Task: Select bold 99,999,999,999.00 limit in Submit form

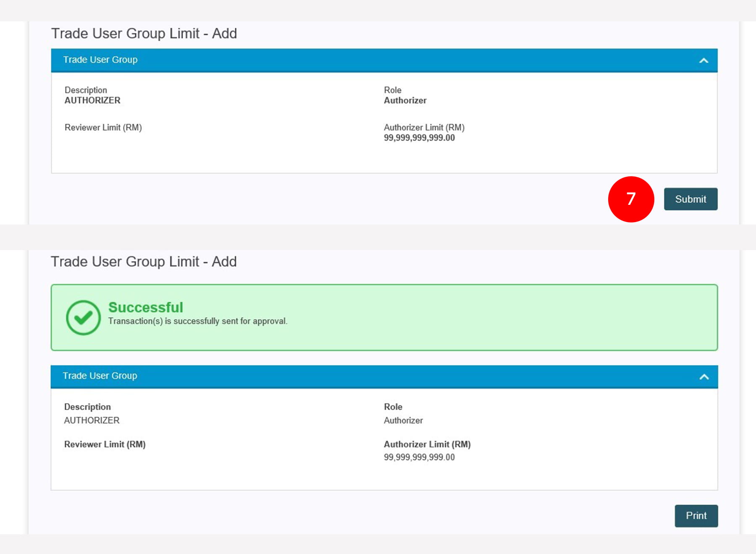Action: pyautogui.click(x=419, y=138)
